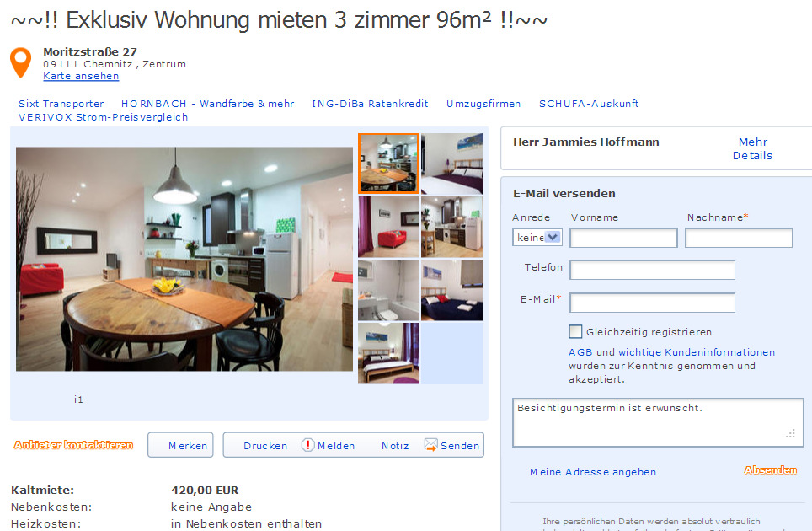
Task: Select the bathroom thumbnail image
Action: (388, 290)
